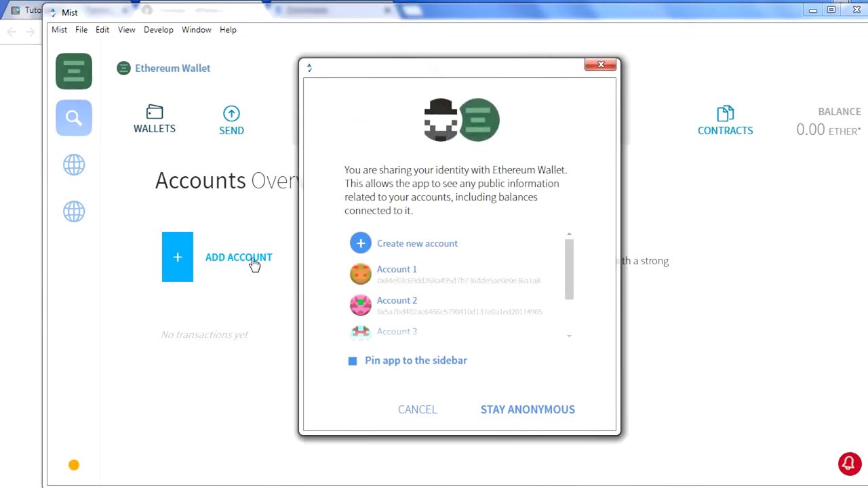This screenshot has width=868, height=488.
Task: Click the green wallet logo in dialog
Action: [x=480, y=120]
